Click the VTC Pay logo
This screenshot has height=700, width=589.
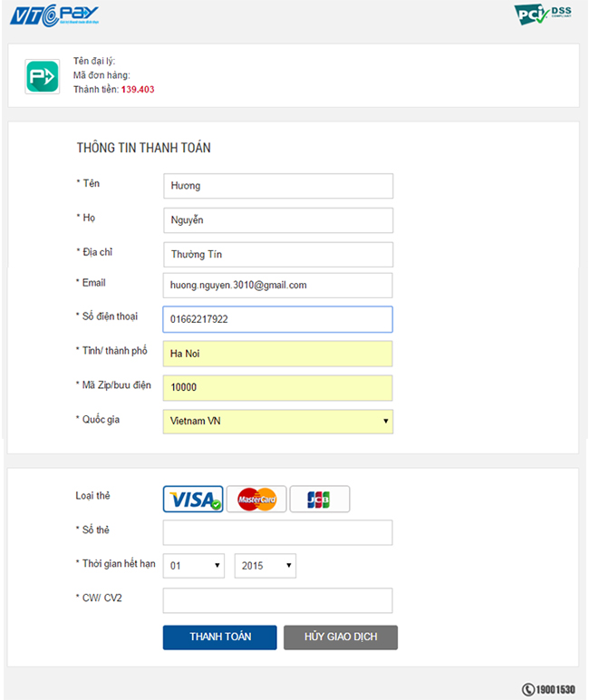point(54,15)
